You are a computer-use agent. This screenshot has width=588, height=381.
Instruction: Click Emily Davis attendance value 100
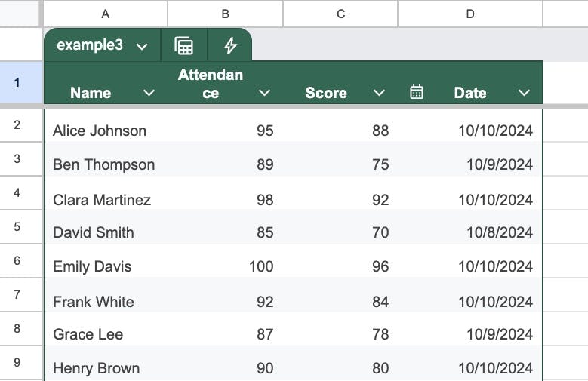pos(260,266)
